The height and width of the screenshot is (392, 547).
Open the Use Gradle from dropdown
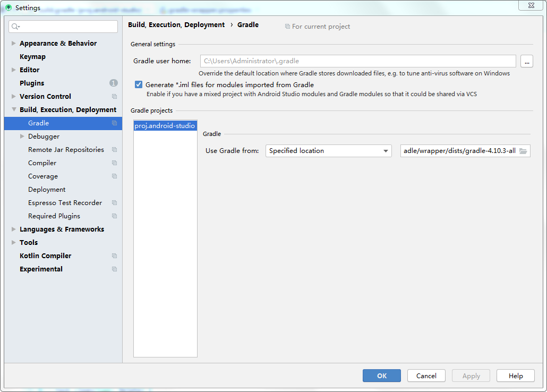(x=328, y=151)
